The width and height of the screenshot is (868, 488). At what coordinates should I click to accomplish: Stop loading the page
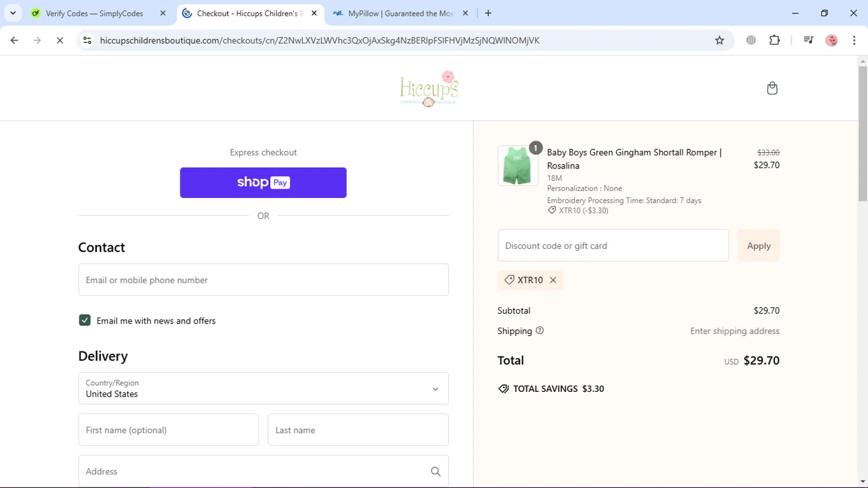60,41
